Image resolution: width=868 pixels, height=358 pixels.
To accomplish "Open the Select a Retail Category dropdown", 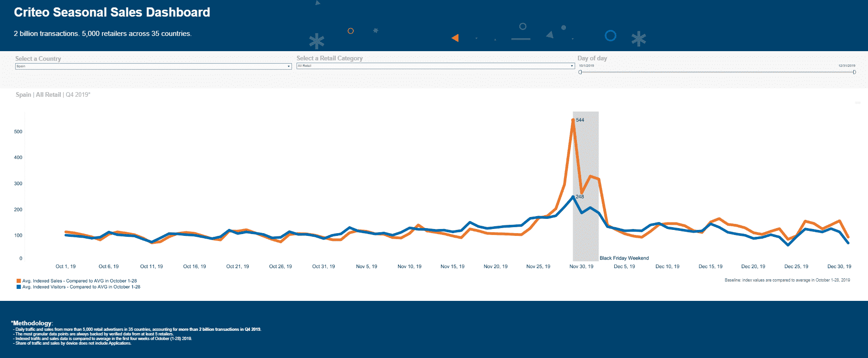I will 435,66.
